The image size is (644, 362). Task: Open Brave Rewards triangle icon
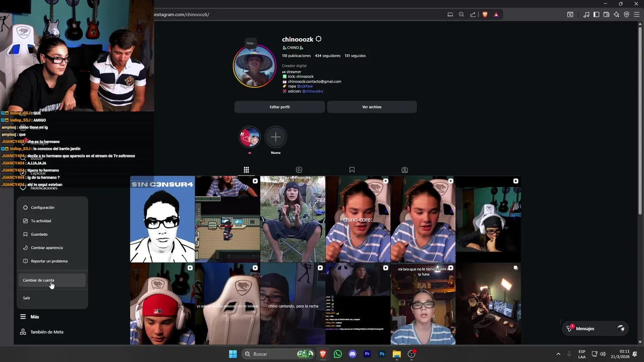(496, 15)
